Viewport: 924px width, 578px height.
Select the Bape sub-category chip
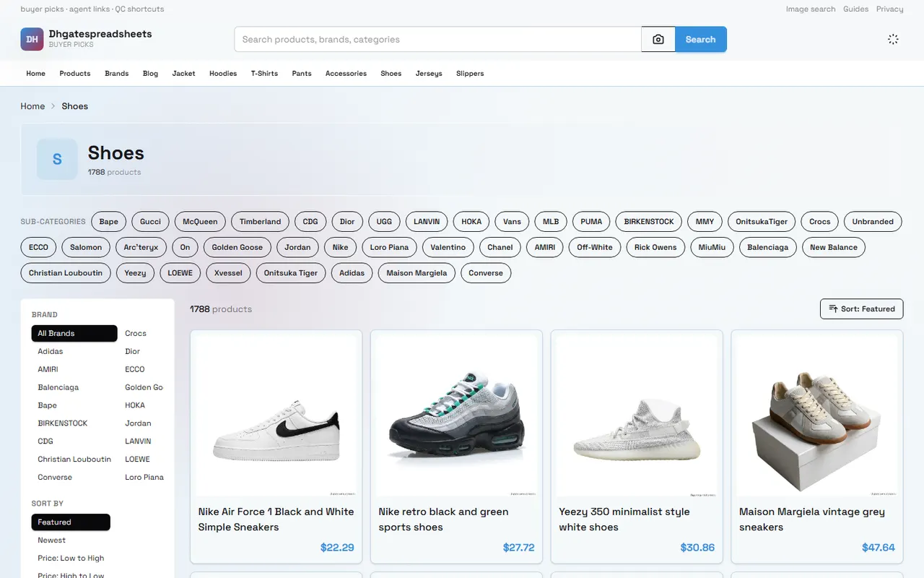[x=109, y=222]
